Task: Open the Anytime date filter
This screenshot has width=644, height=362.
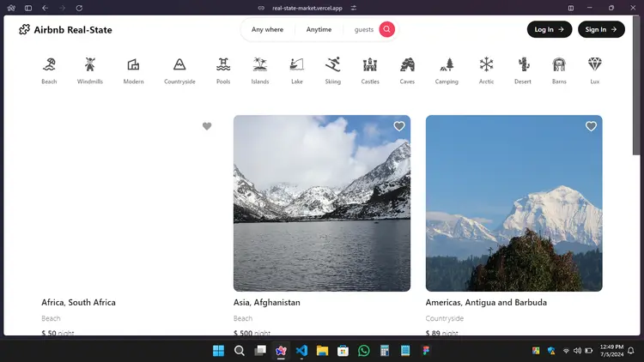Action: point(319,29)
